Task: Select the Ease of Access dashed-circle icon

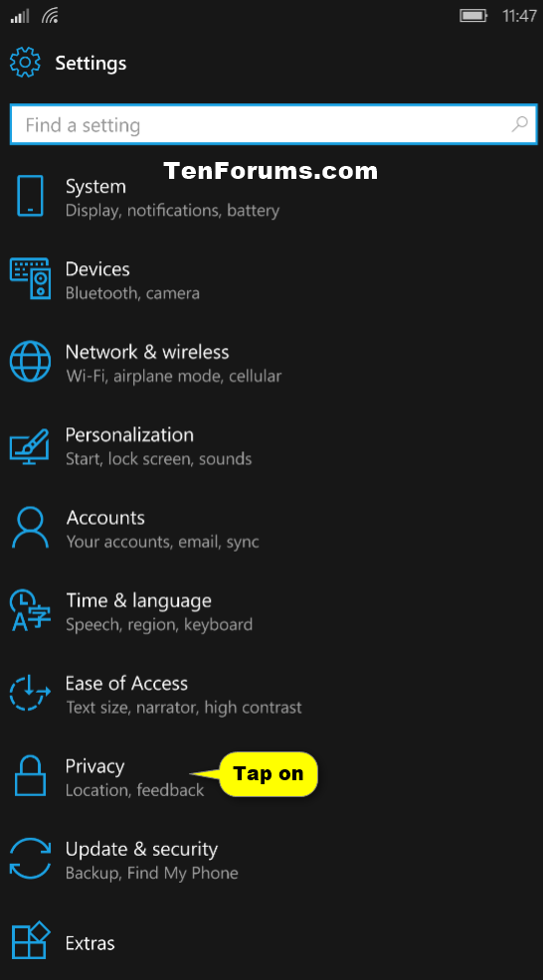Action: (x=30, y=694)
